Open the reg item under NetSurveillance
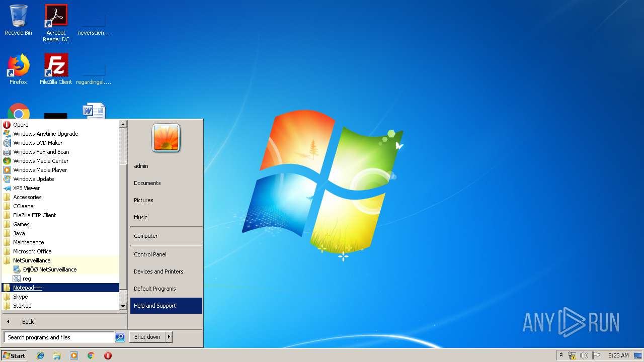 60,279
